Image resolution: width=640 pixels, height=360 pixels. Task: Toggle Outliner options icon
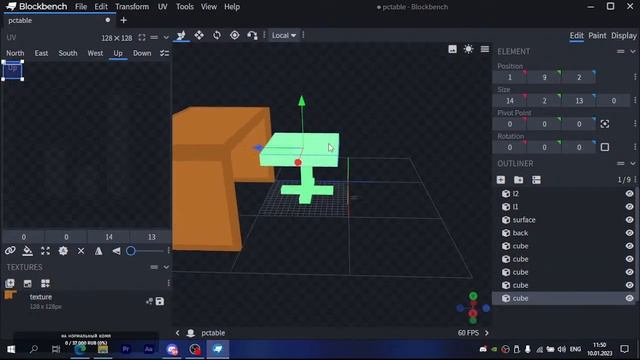(536, 180)
